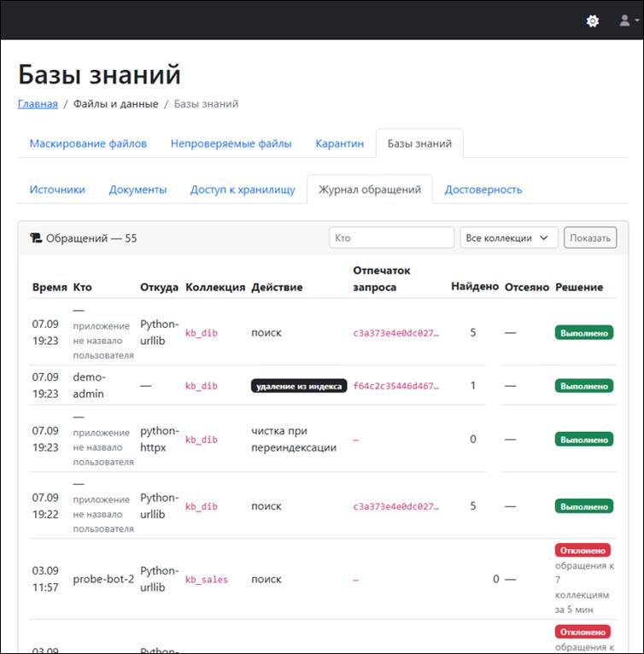
Task: Click the Решение column header
Action: tap(579, 287)
